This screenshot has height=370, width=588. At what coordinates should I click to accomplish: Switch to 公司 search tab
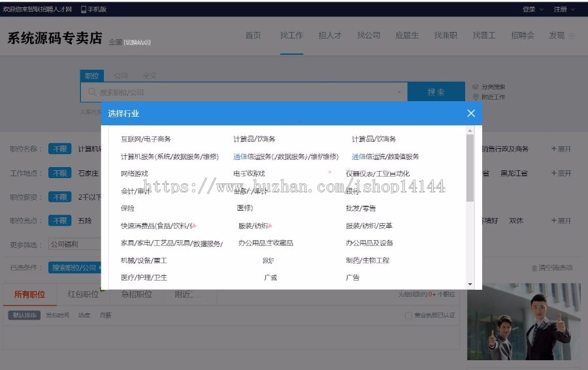121,76
